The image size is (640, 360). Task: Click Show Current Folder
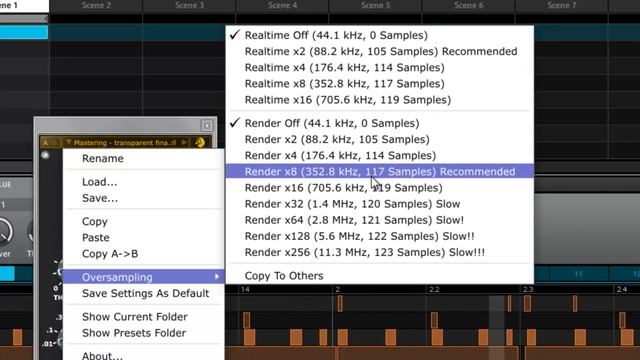click(135, 317)
